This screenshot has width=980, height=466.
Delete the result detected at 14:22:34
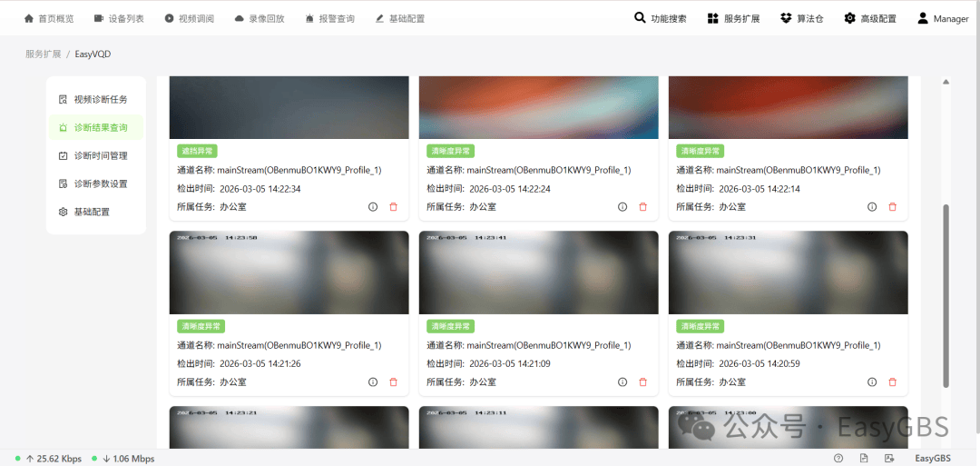pos(393,207)
